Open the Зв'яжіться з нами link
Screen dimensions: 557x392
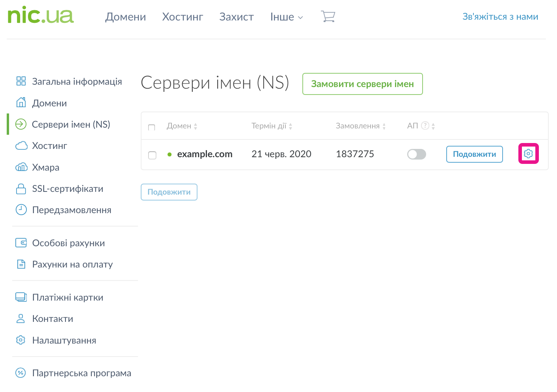pos(500,17)
